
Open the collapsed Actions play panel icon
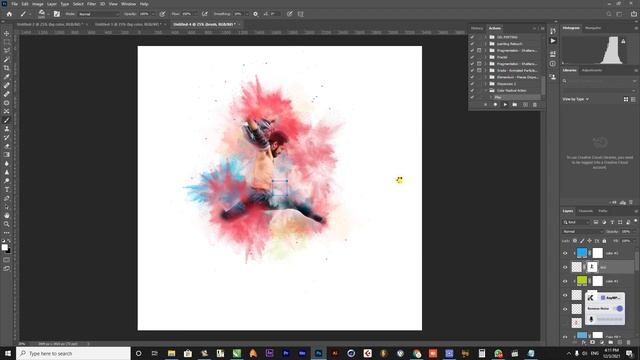(x=553, y=41)
